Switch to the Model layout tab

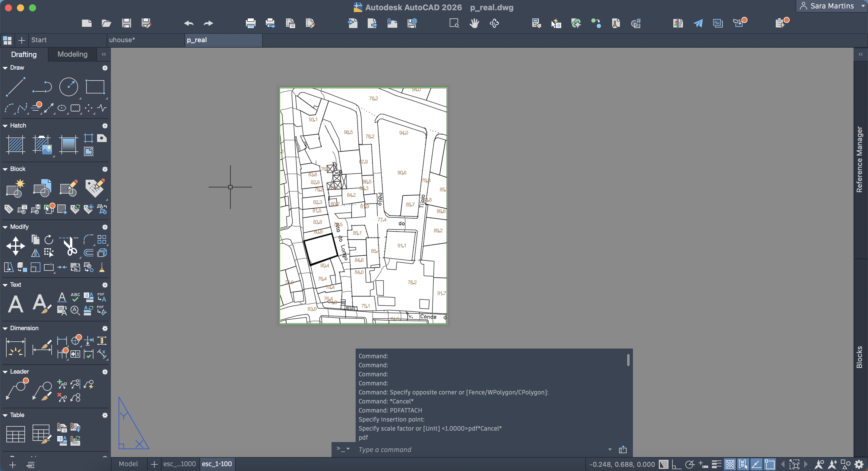click(128, 464)
